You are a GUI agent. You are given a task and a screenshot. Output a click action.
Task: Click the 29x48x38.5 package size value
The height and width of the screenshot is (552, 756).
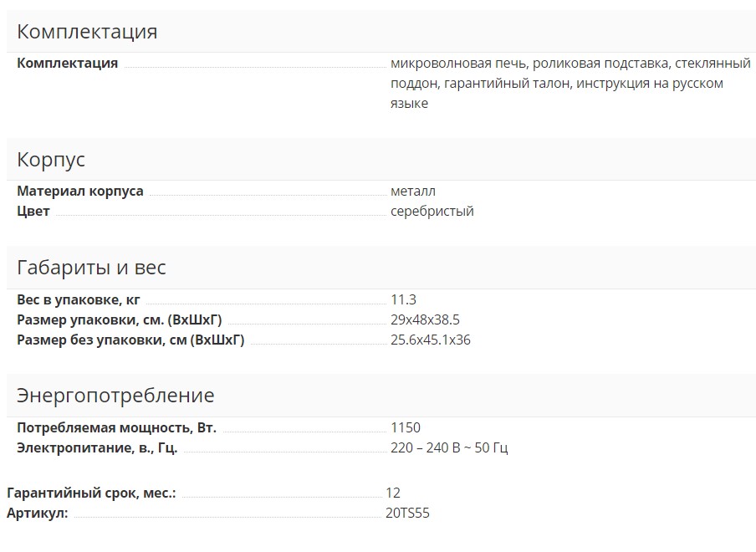pos(425,320)
